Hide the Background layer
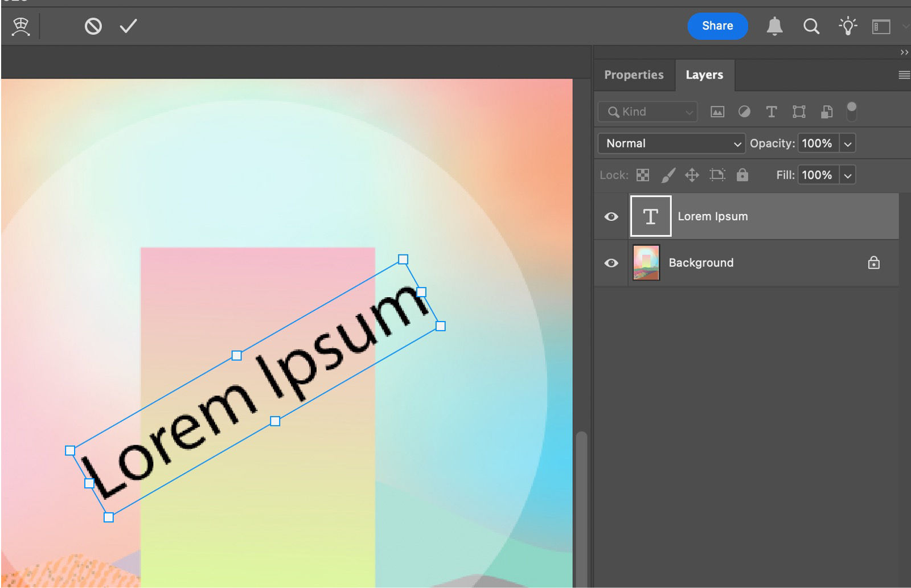911x588 pixels. pyautogui.click(x=611, y=262)
